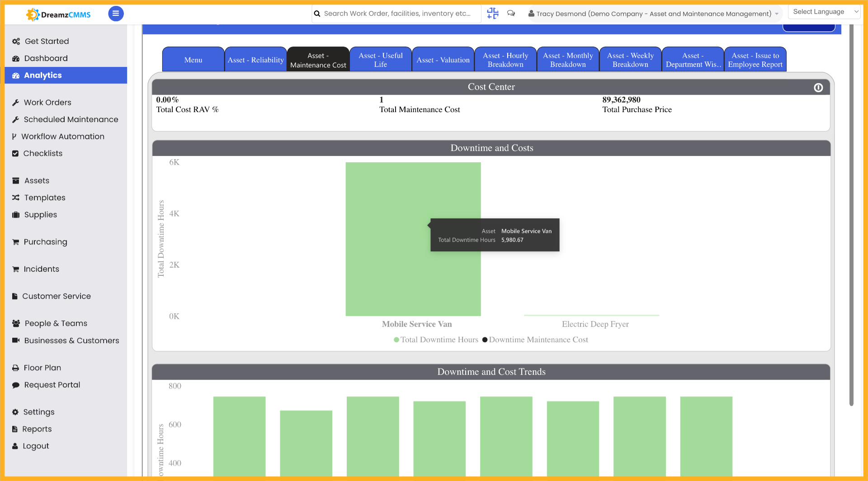The height and width of the screenshot is (481, 868).
Task: Select the Checklists checkmark icon
Action: click(x=15, y=153)
